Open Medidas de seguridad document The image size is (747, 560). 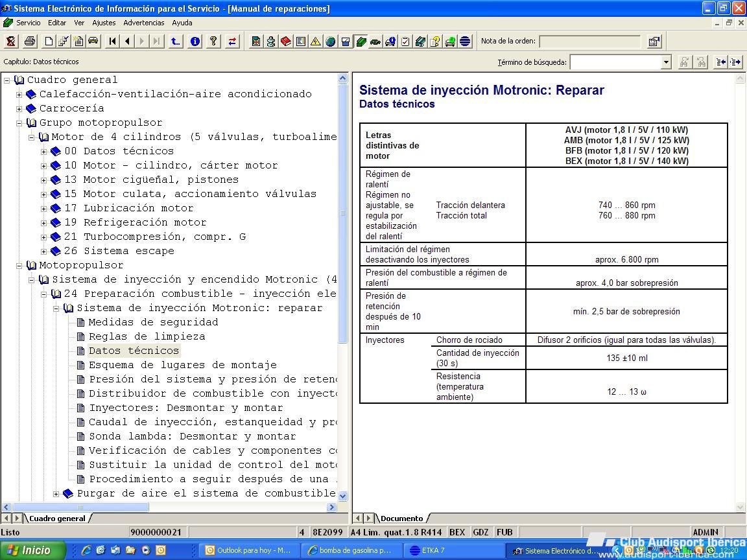pos(154,322)
